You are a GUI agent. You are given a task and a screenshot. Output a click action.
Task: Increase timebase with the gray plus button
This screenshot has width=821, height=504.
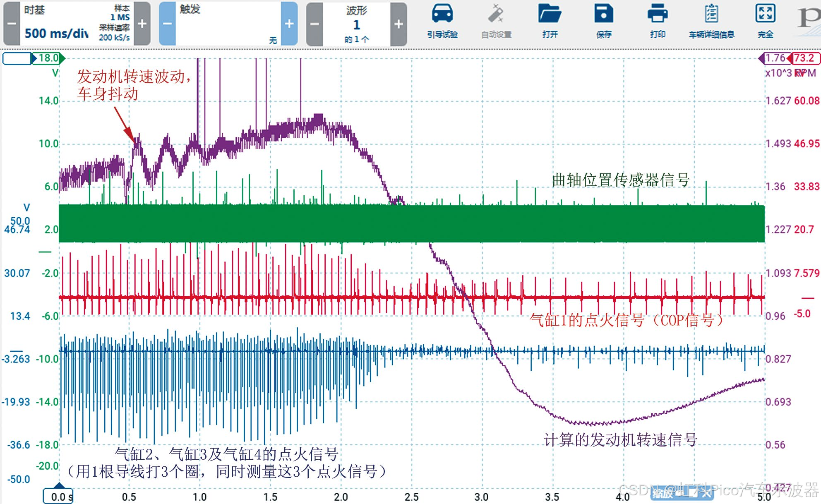click(142, 24)
